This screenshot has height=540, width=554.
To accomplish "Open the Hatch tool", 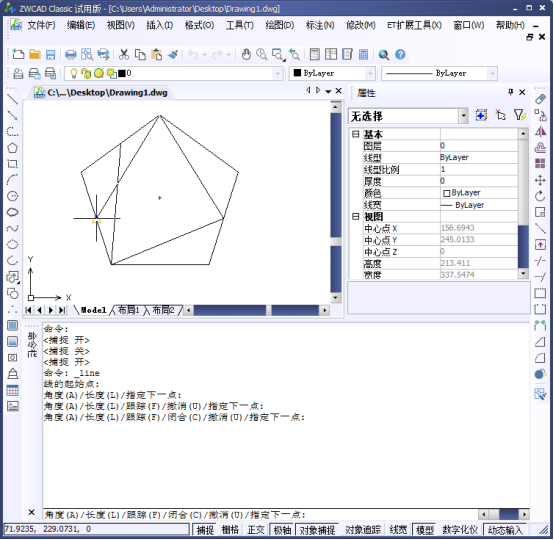I will click(x=12, y=325).
